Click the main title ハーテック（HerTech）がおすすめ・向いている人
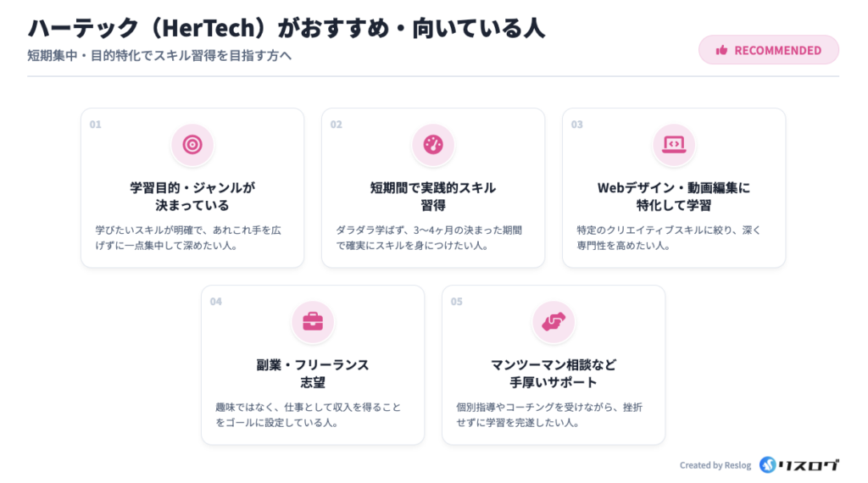Image resolution: width=868 pixels, height=483 pixels. (x=287, y=27)
